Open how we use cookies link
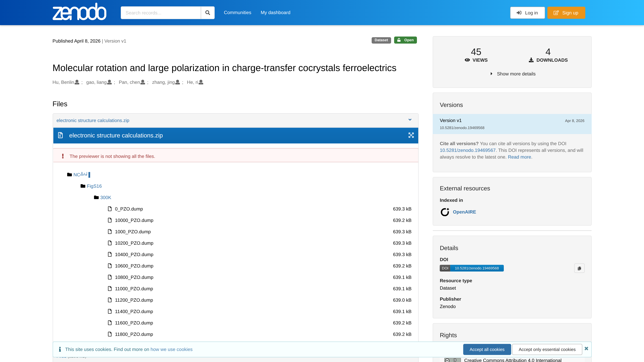The image size is (644, 362). coord(171,349)
